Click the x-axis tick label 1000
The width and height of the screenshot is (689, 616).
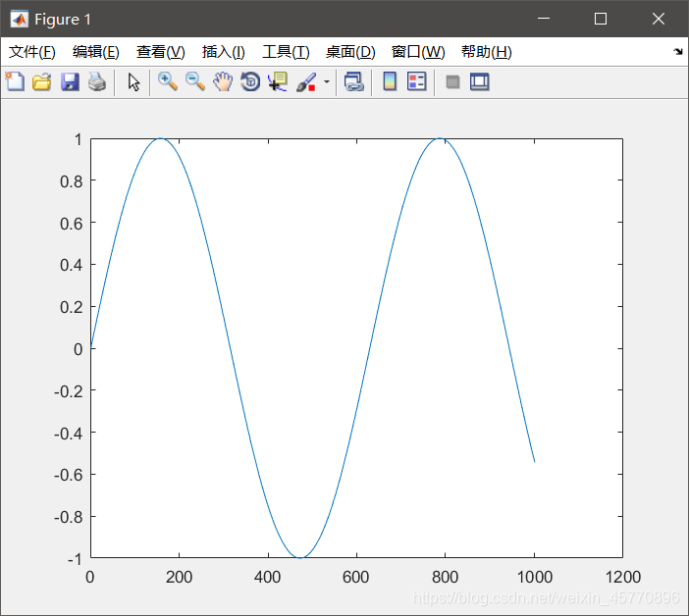pyautogui.click(x=534, y=577)
